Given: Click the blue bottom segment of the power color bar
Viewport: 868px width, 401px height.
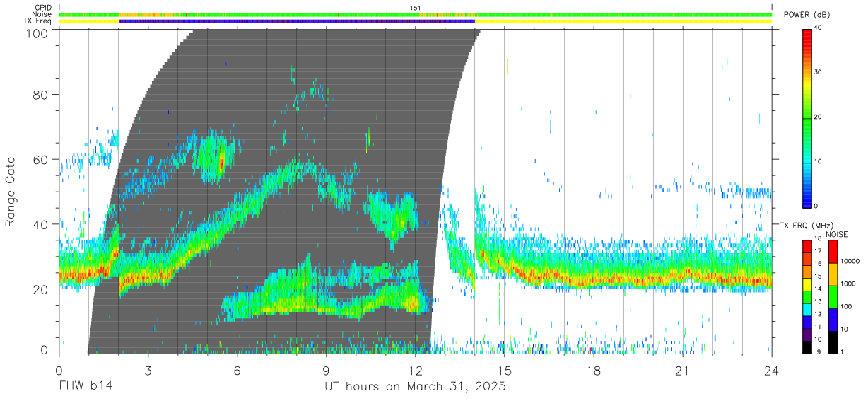Looking at the screenshot, I should 807,195.
